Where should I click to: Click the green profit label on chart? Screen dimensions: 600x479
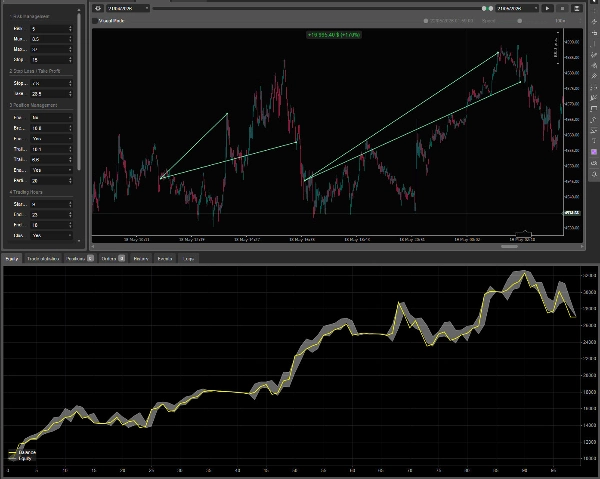point(334,35)
